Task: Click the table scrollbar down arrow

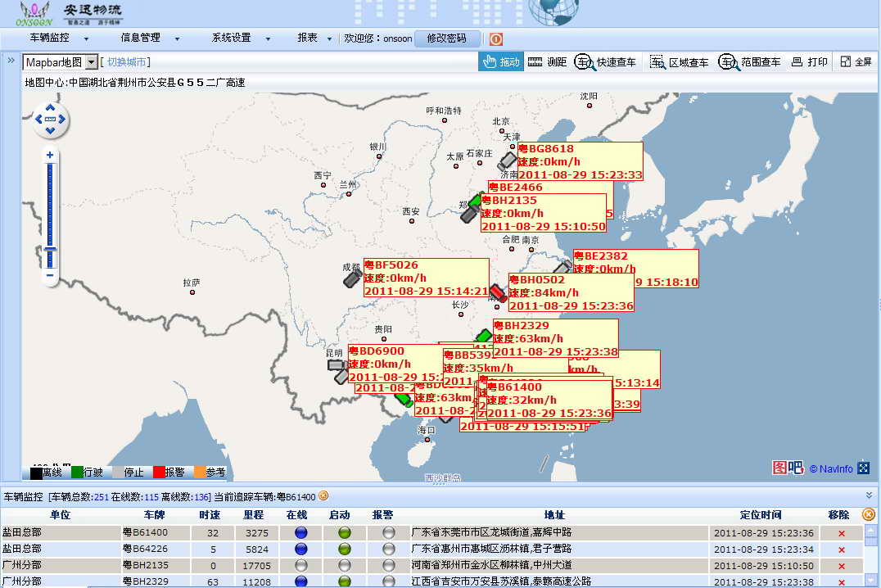Action: tap(870, 580)
